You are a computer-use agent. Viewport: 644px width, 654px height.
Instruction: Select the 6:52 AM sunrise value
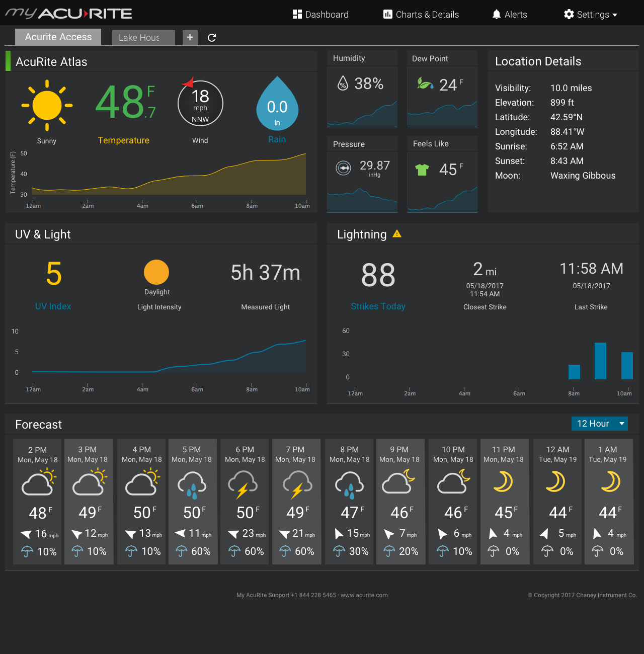567,146
